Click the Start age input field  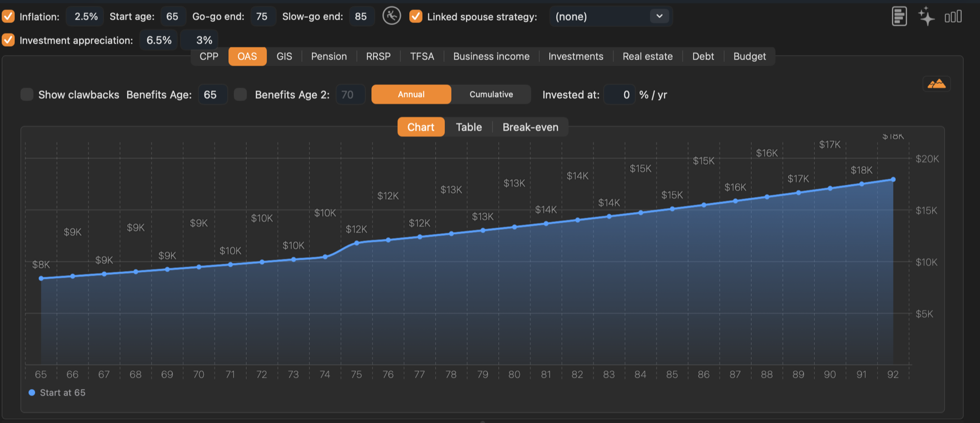[173, 17]
